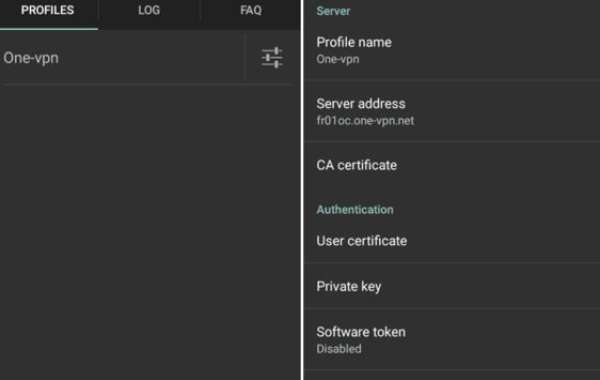
Task: Select the One-vpn profile entry
Action: coord(122,58)
